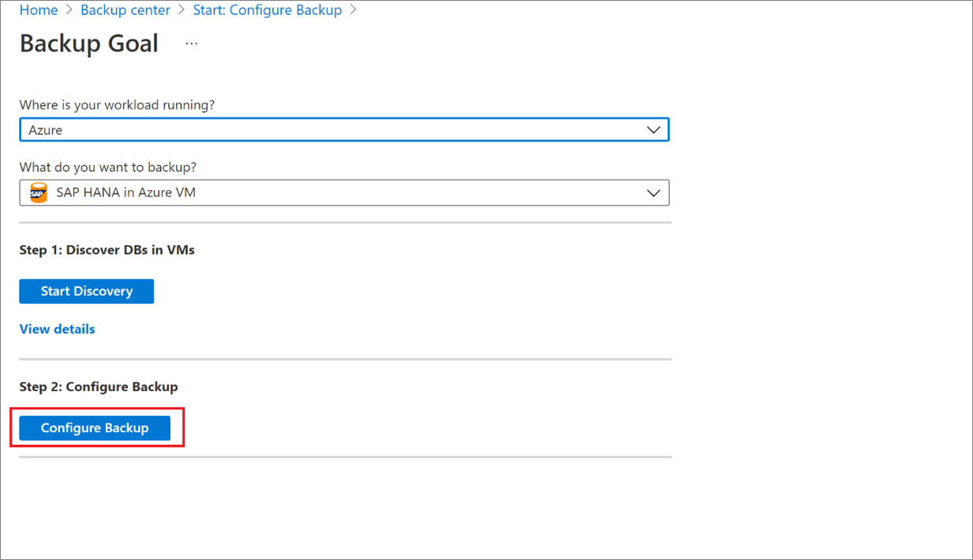Go to Backup center from the breadcrumb

pyautogui.click(x=125, y=10)
